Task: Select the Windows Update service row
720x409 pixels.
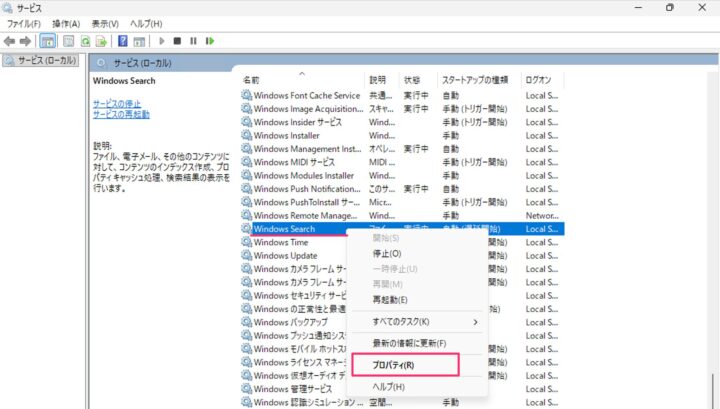Action: [286, 255]
